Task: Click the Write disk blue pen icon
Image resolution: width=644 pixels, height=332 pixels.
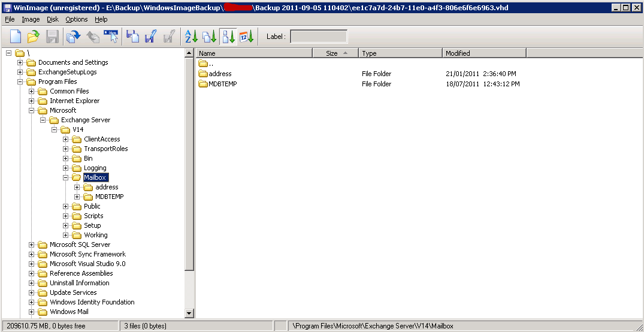Action: click(151, 37)
